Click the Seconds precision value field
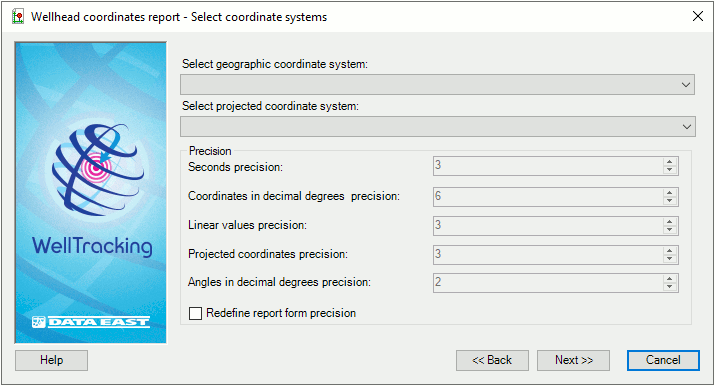 (548, 166)
